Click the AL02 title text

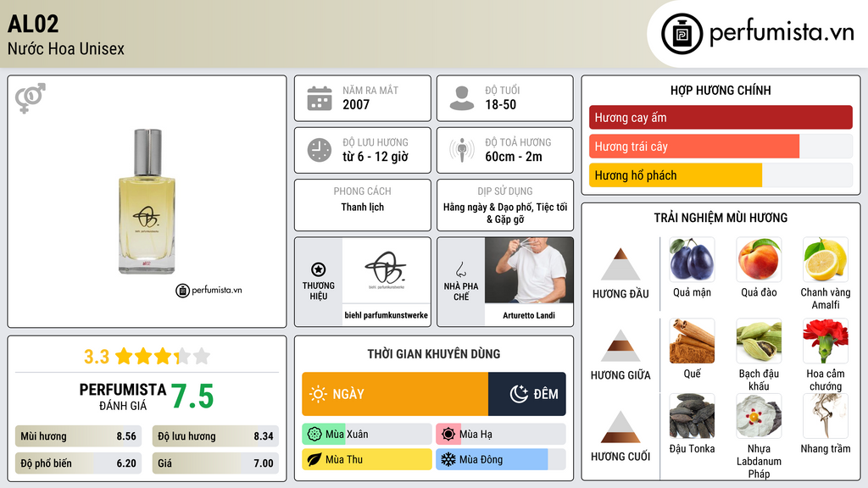click(x=33, y=24)
